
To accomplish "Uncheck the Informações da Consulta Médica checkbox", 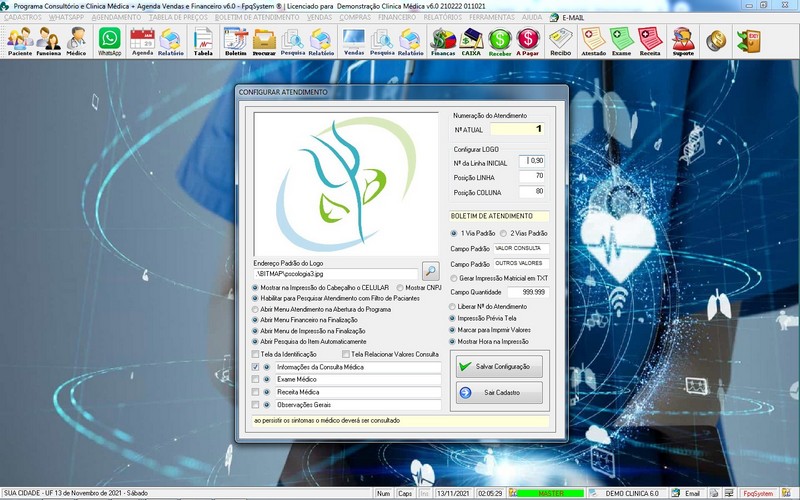I will 256,367.
